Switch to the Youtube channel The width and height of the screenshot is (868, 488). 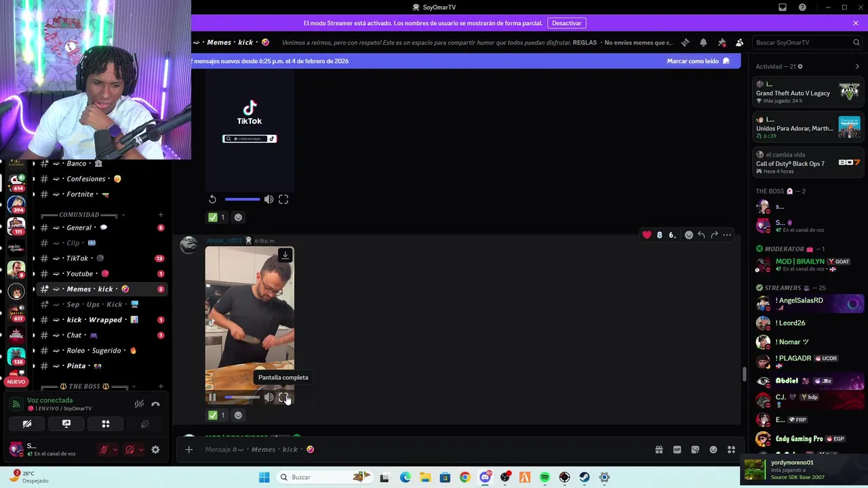click(102, 274)
